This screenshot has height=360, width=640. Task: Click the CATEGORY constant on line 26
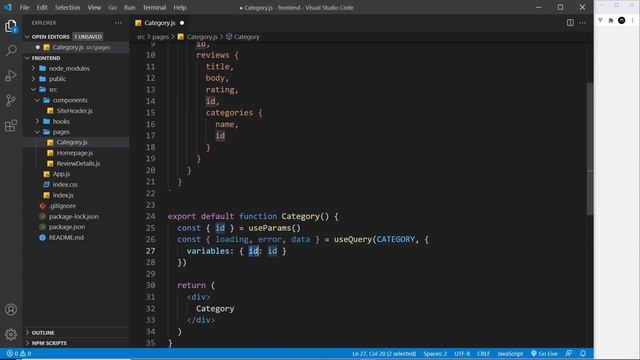tap(396, 240)
